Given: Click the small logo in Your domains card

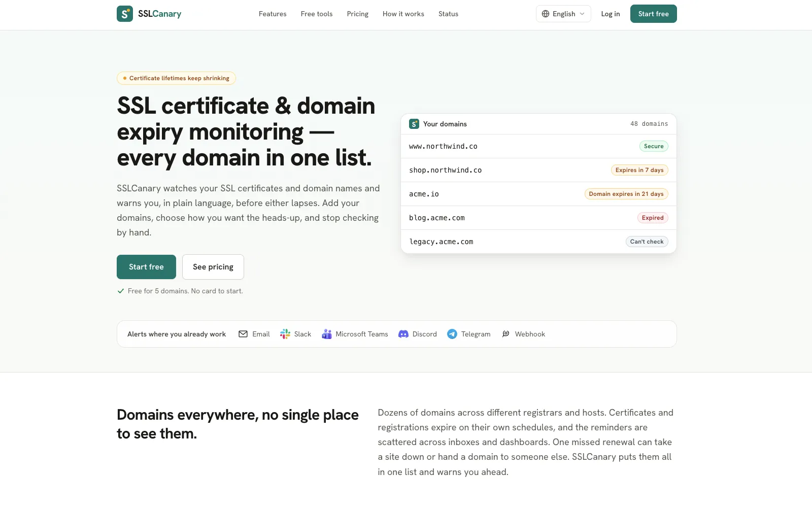Looking at the screenshot, I should [x=414, y=124].
